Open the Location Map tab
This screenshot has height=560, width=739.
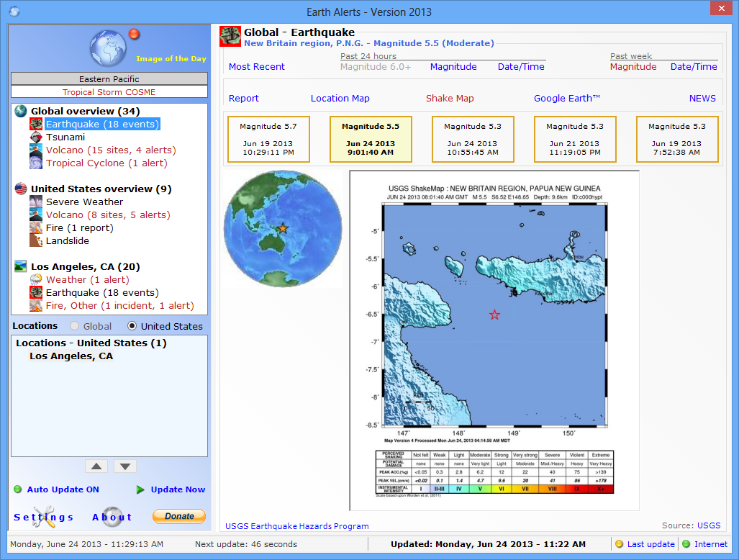340,98
